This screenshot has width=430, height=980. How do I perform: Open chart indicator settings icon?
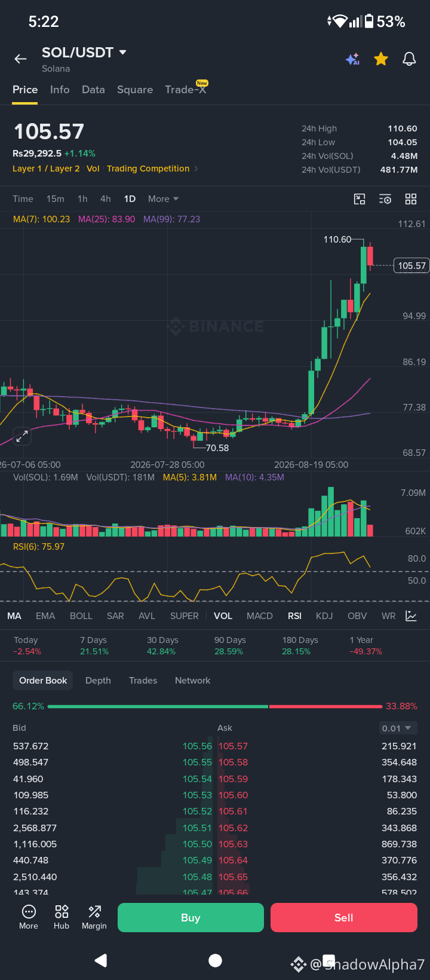point(385,199)
